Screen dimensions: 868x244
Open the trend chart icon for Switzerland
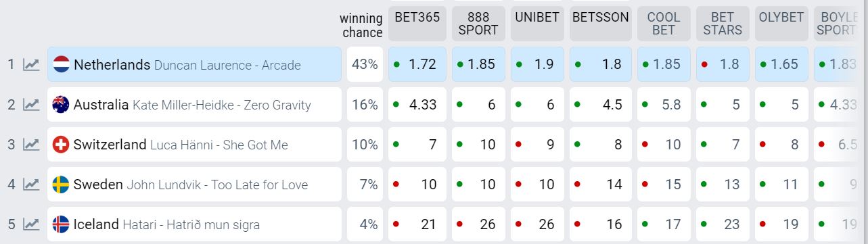[x=31, y=145]
